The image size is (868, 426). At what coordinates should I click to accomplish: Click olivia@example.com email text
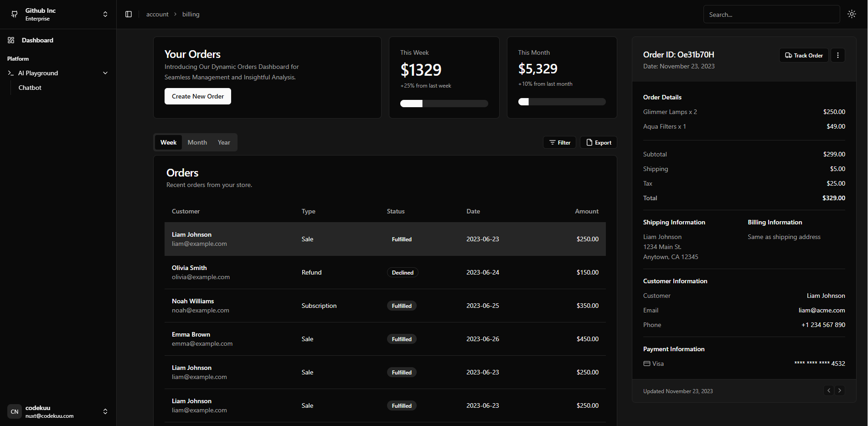click(x=201, y=277)
